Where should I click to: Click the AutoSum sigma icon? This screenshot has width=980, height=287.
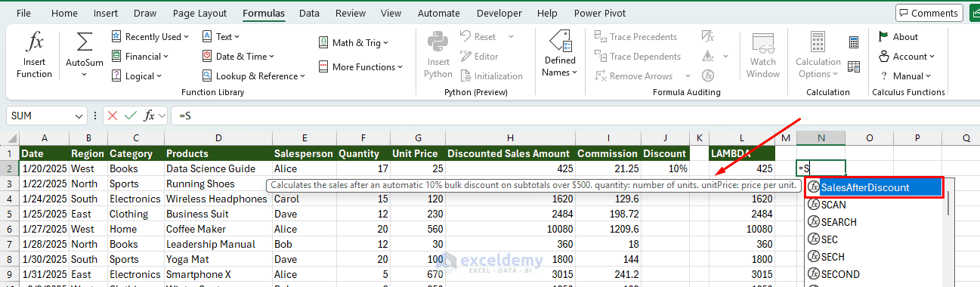85,42
